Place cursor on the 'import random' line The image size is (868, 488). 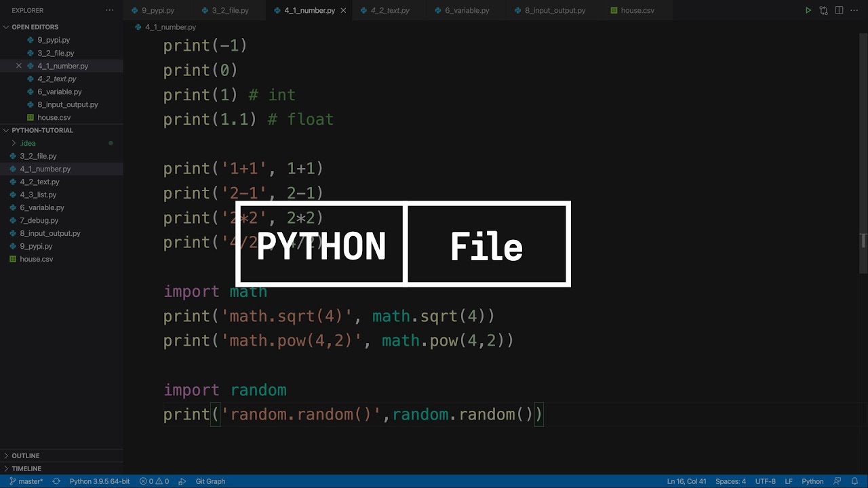[x=224, y=390]
